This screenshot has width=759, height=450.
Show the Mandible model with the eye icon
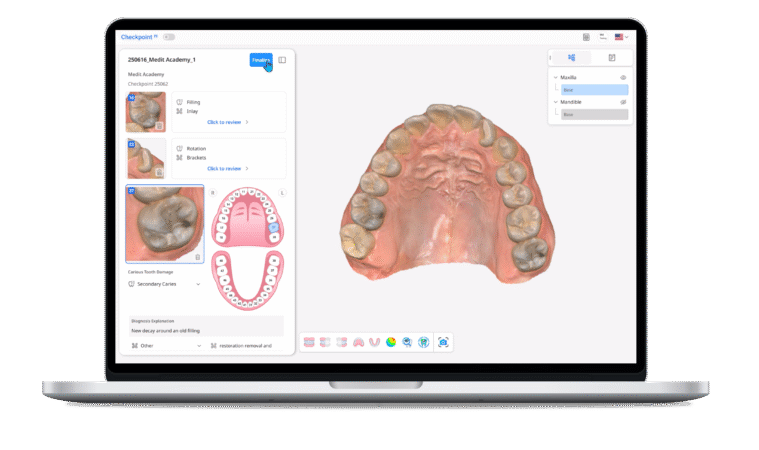click(623, 102)
